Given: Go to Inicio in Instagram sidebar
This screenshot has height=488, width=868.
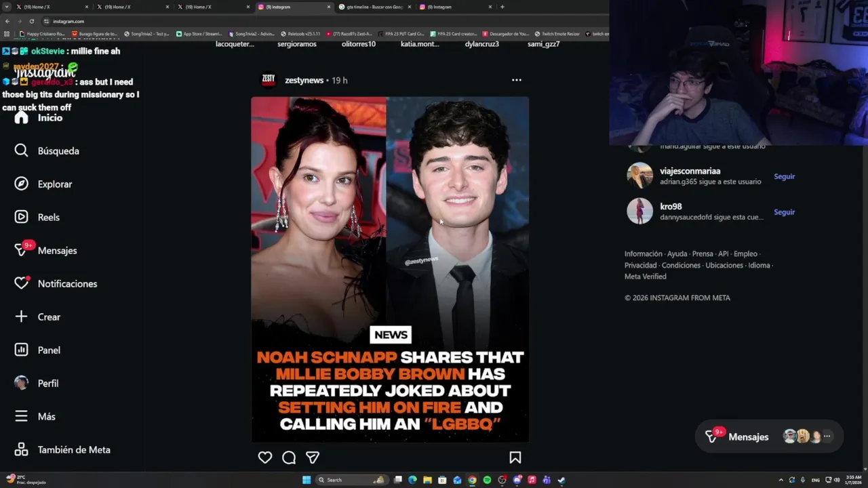Looking at the screenshot, I should pyautogui.click(x=39, y=118).
